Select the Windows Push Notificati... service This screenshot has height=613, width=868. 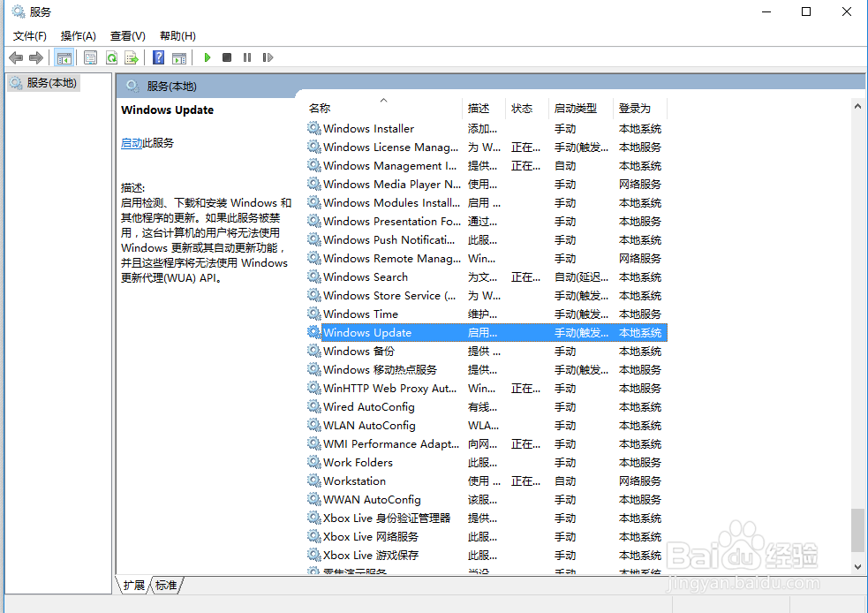click(487, 239)
